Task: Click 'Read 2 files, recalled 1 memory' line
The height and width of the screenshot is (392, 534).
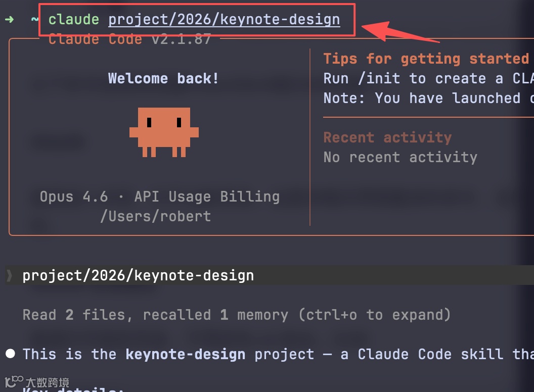Action: pyautogui.click(x=237, y=315)
